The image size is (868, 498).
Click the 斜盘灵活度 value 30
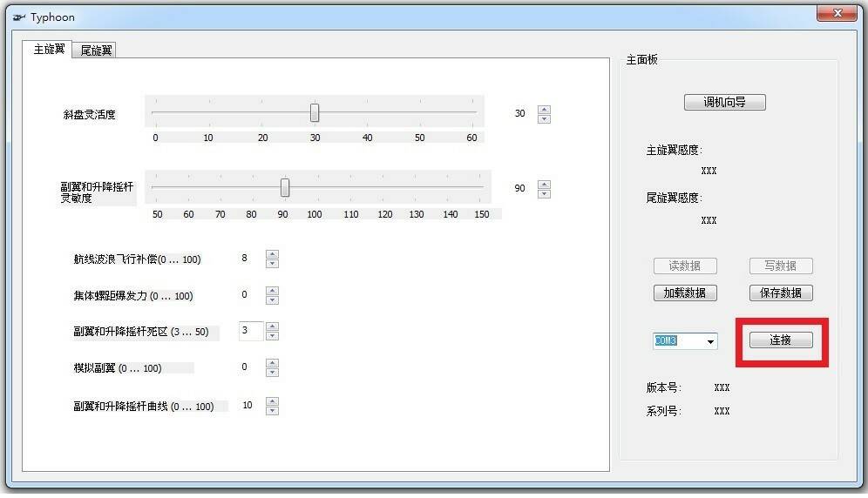519,113
